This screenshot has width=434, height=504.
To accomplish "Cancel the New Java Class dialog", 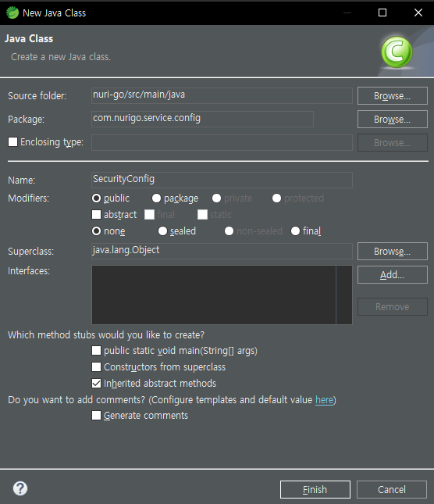I will [392, 489].
